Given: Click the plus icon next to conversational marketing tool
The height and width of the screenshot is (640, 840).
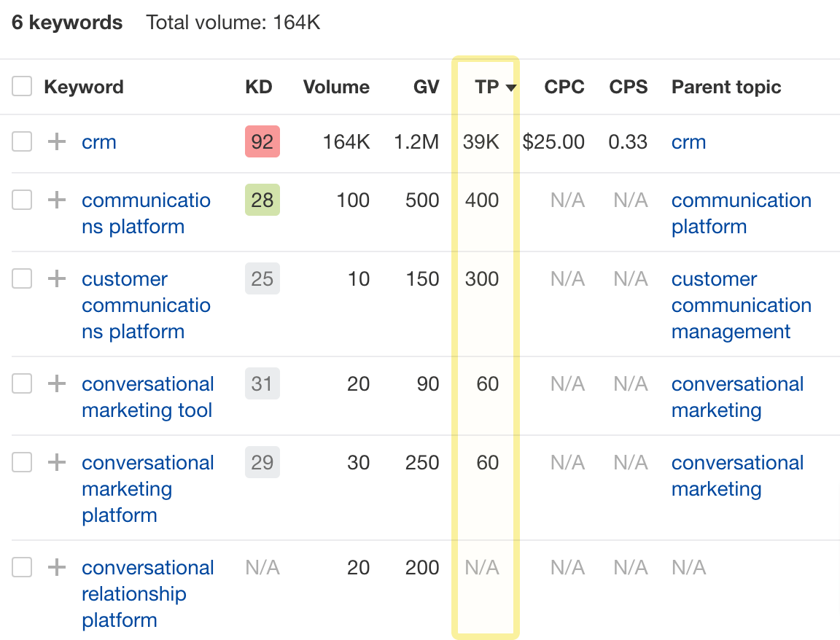Looking at the screenshot, I should click(x=55, y=383).
